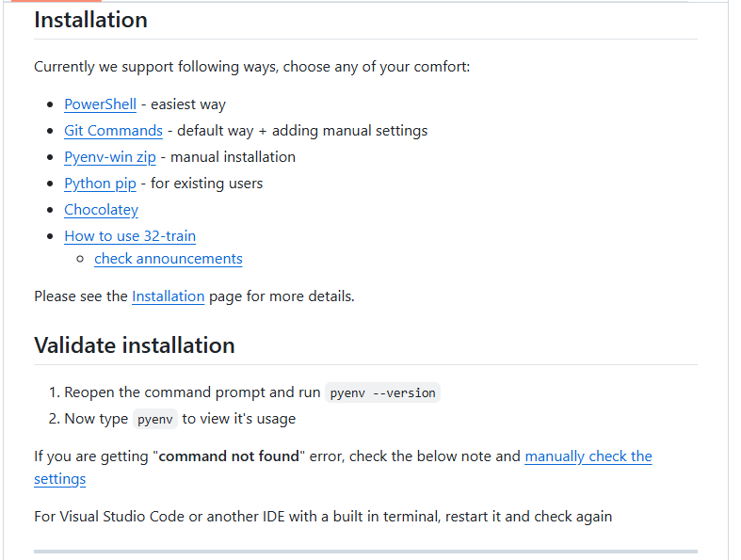
Task: Click the bold command not found text
Action: point(230,456)
